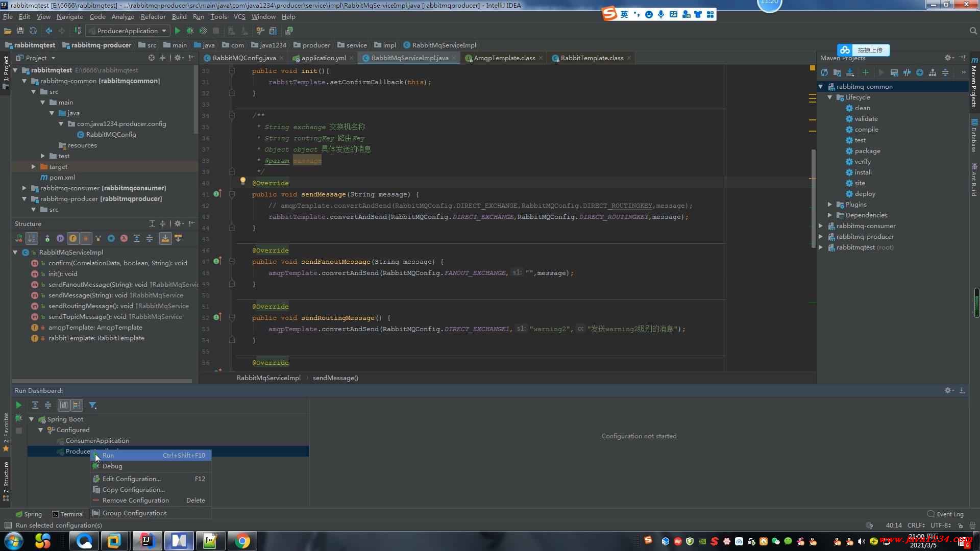Screen dimensions: 980x551
Task: Expand rabbitmq-consumer in the Project tree
Action: point(24,188)
